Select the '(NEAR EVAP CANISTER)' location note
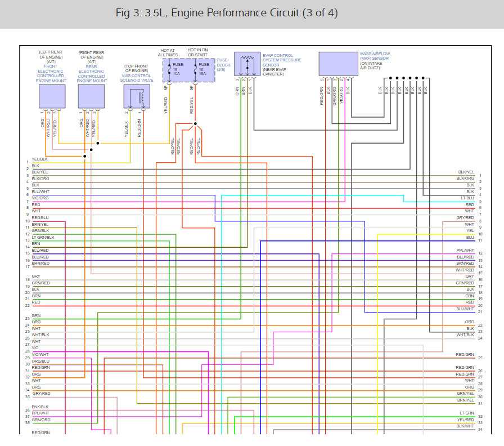Image resolution: width=504 pixels, height=446 pixels. (x=274, y=72)
